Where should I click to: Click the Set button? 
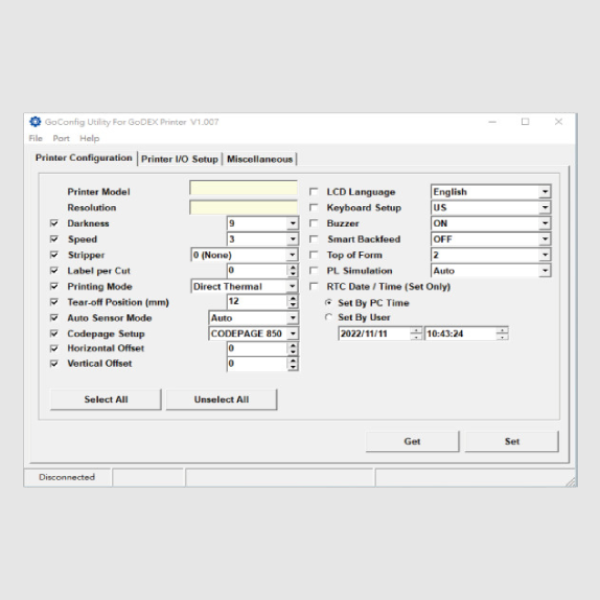pyautogui.click(x=512, y=441)
